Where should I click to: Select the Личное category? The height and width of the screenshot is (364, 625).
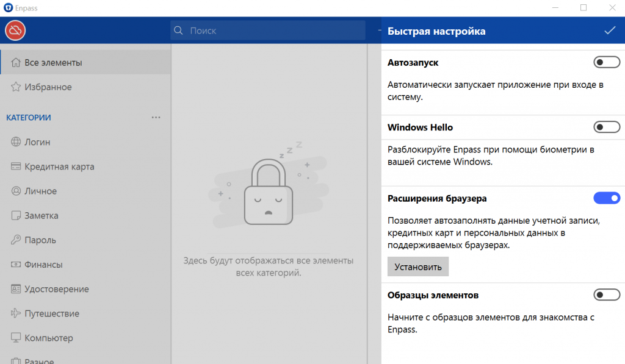[85, 191]
